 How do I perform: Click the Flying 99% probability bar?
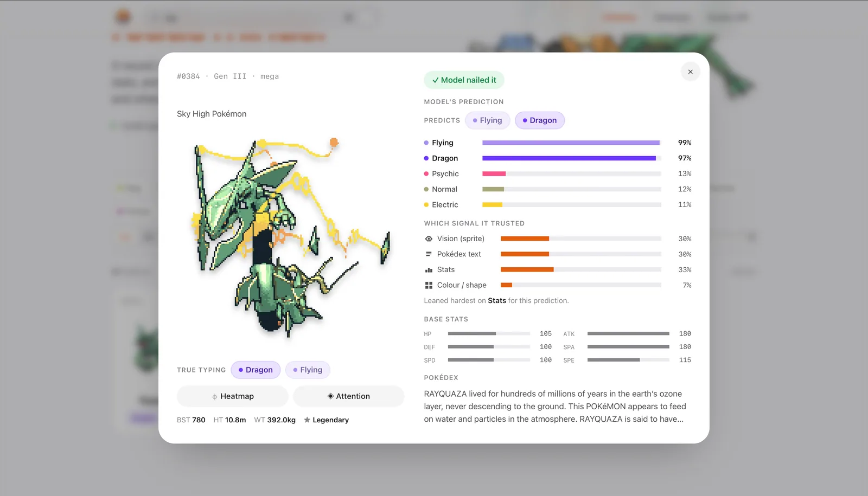(x=572, y=143)
